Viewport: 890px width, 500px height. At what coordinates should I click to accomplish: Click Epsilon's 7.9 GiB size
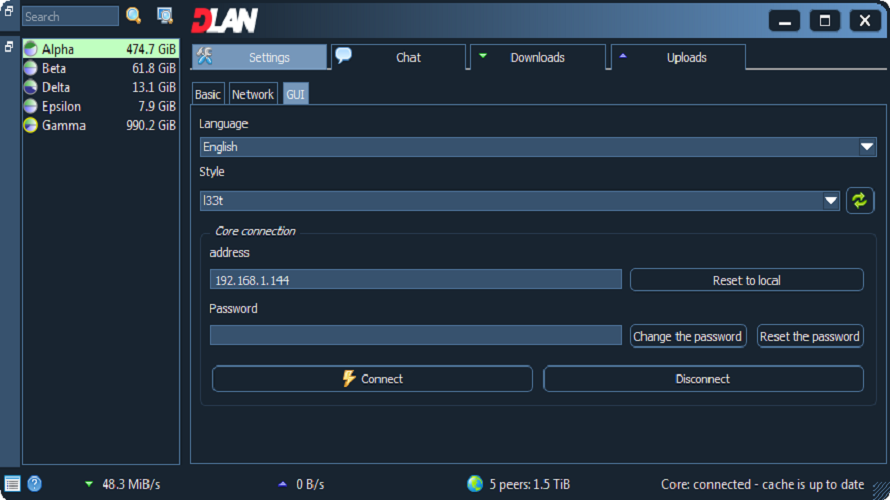click(x=157, y=106)
